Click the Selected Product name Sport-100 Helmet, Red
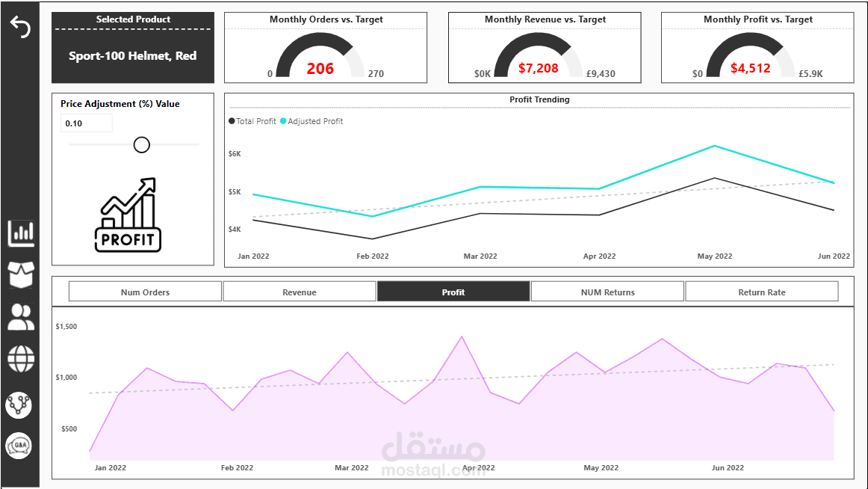 133,56
